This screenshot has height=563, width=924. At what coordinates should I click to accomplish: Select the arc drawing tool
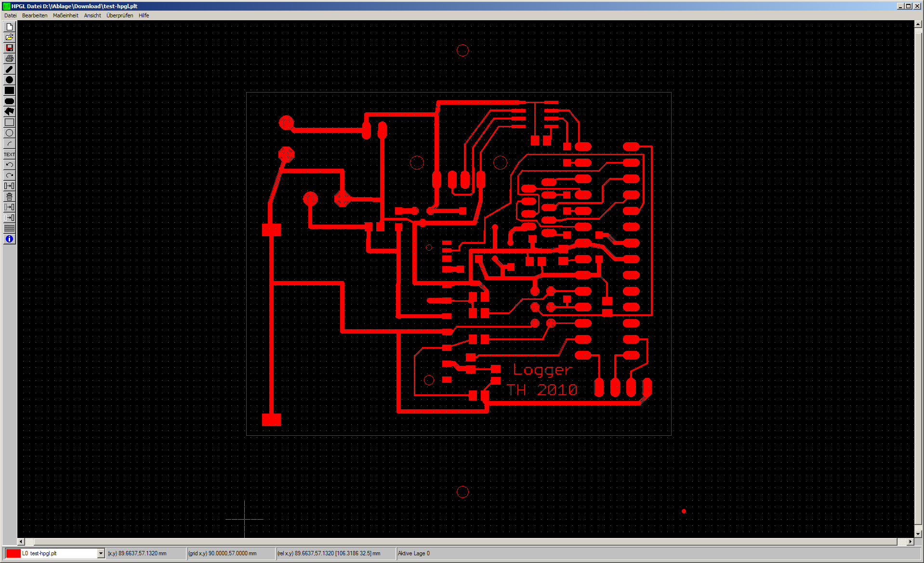(x=9, y=143)
